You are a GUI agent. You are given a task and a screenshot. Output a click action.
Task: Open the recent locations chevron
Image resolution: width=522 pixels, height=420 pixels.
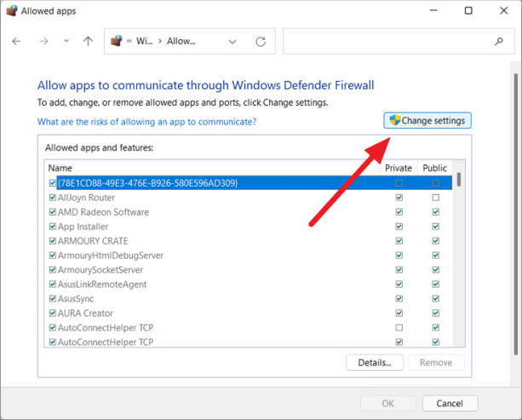click(66, 42)
